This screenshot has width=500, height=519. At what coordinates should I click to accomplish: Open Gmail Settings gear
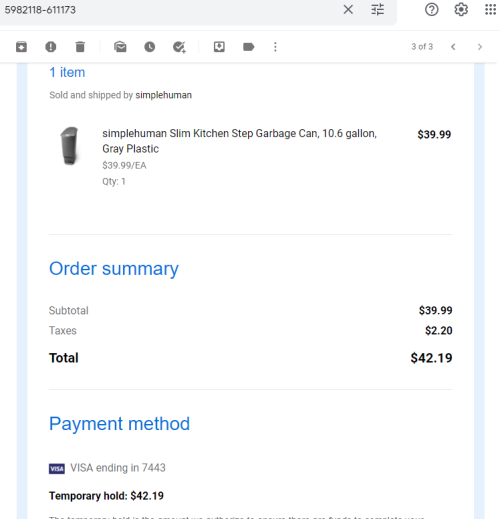tap(461, 9)
